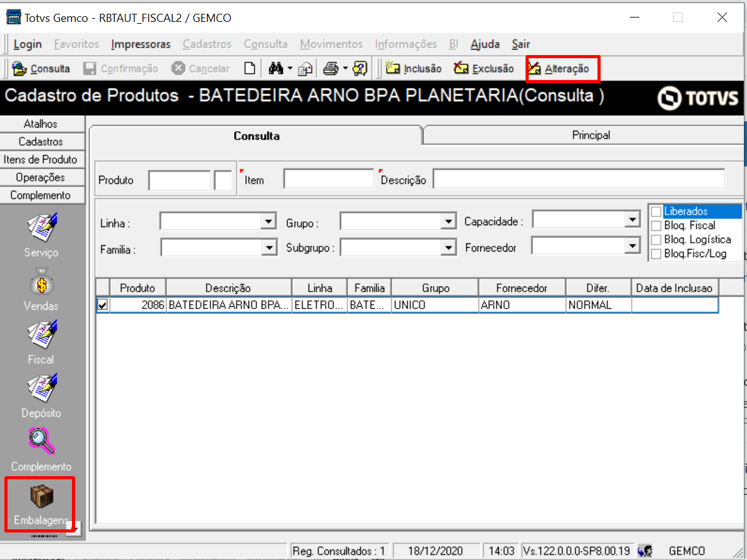Click the ARNO supplier cell
The image size is (747, 560).
522,305
